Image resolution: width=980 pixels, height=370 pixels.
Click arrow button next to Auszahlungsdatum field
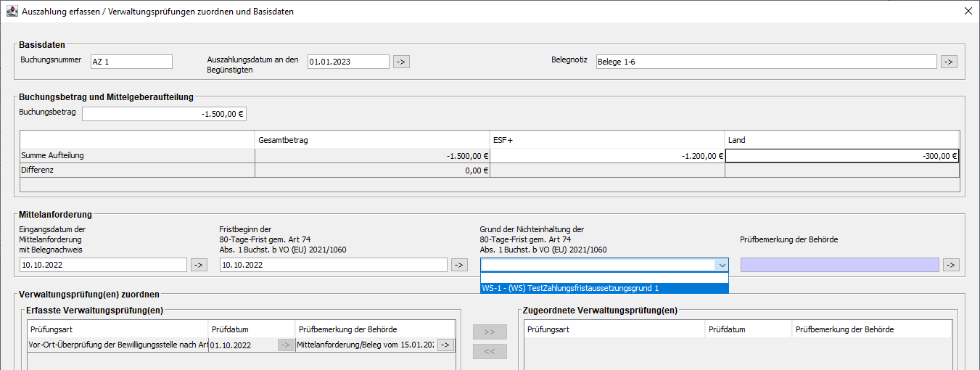pos(401,62)
